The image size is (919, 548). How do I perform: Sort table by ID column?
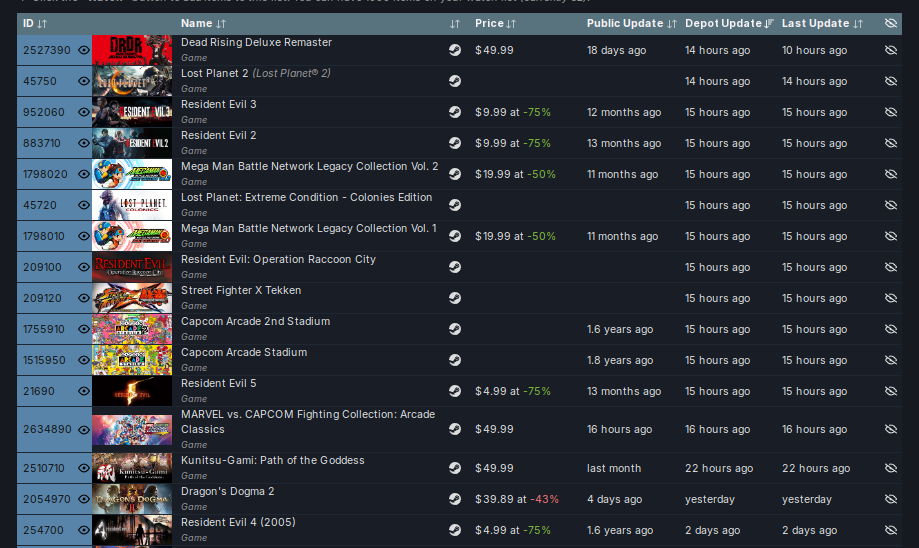[x=35, y=23]
